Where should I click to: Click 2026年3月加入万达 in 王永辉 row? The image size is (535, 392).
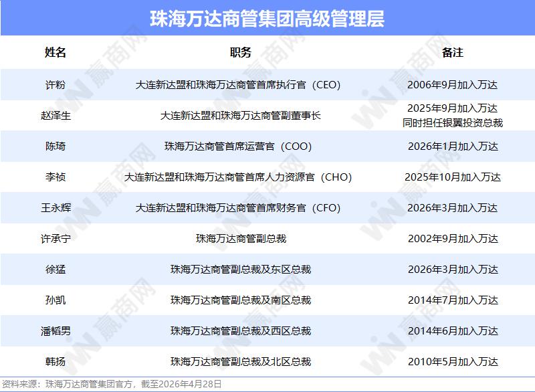pos(453,207)
